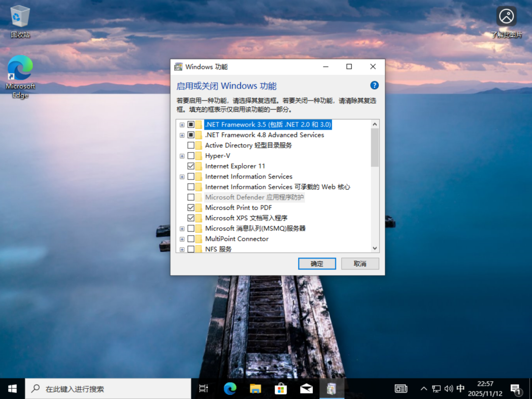Viewport: 532px width, 399px height.
Task: Open Microsoft Edge desktop shortcut
Action: [x=20, y=76]
